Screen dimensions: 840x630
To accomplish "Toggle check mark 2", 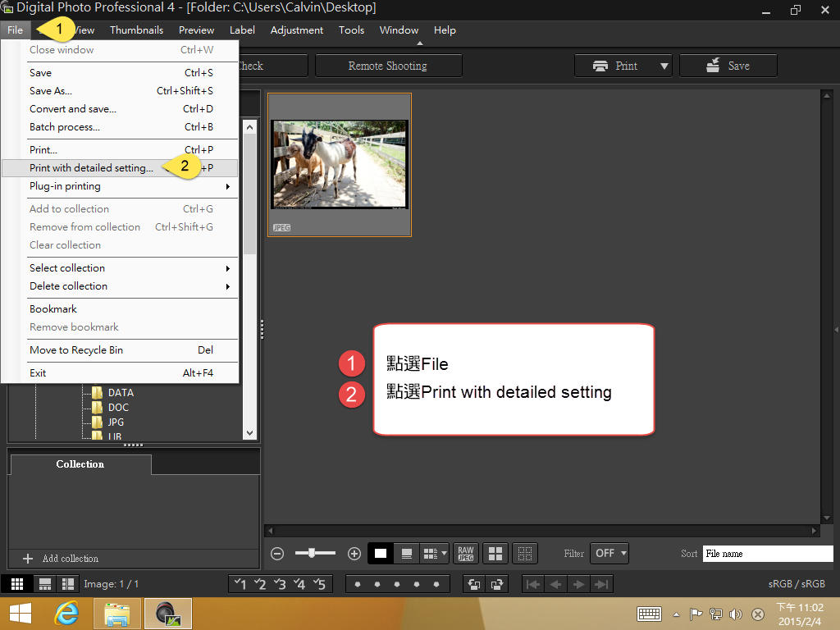I will click(x=260, y=584).
